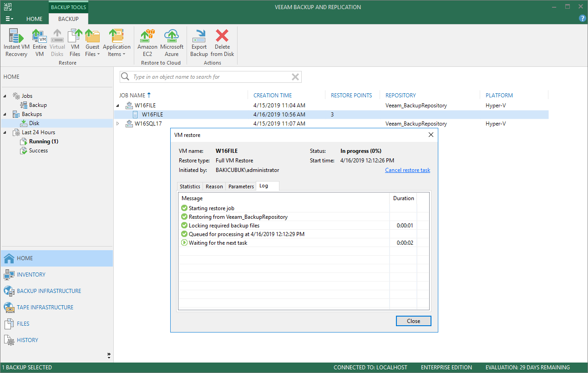The image size is (588, 373).
Task: Collapse the Backups tree node
Action: [5, 114]
